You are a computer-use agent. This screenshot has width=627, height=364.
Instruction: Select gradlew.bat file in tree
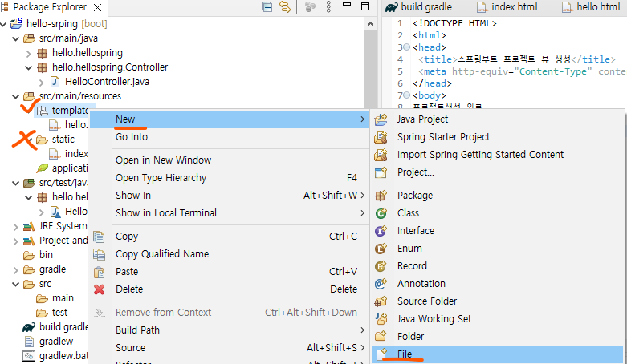[x=55, y=356]
